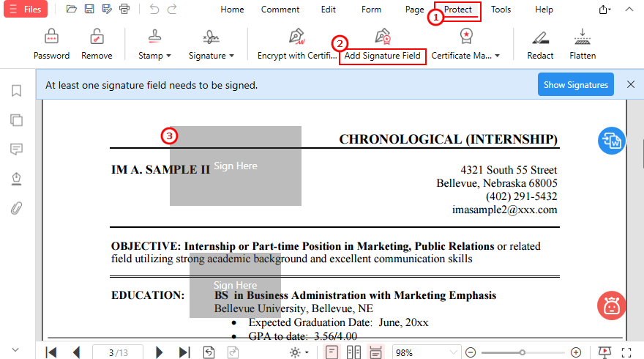Click Add Signature Field tool
Image resolution: width=644 pixels, height=359 pixels.
coord(382,45)
